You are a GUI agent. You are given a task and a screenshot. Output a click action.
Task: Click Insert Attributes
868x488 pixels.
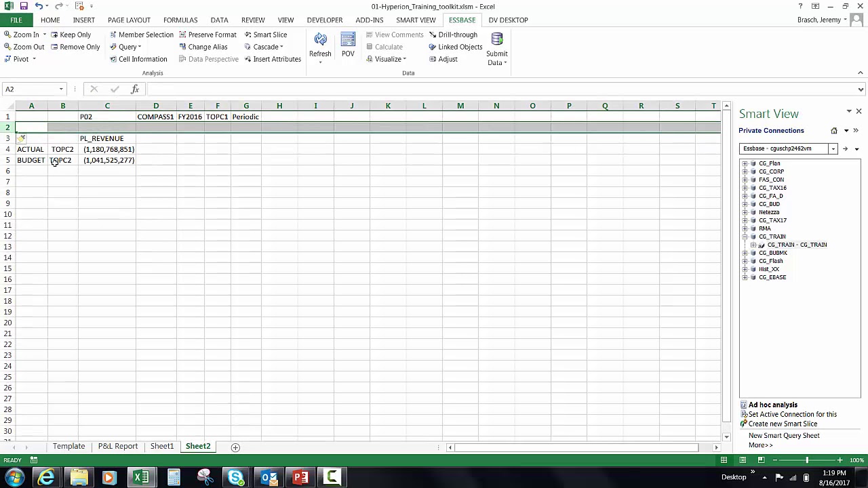(272, 59)
